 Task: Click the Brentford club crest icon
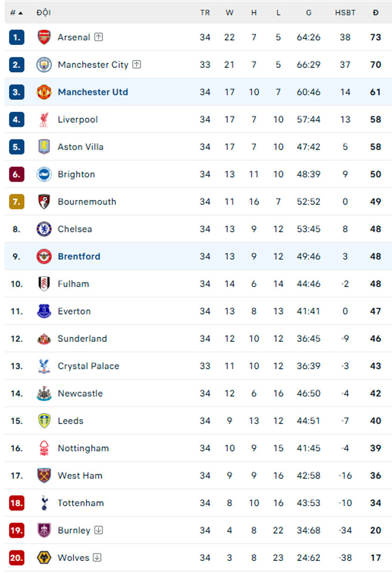[x=44, y=257]
